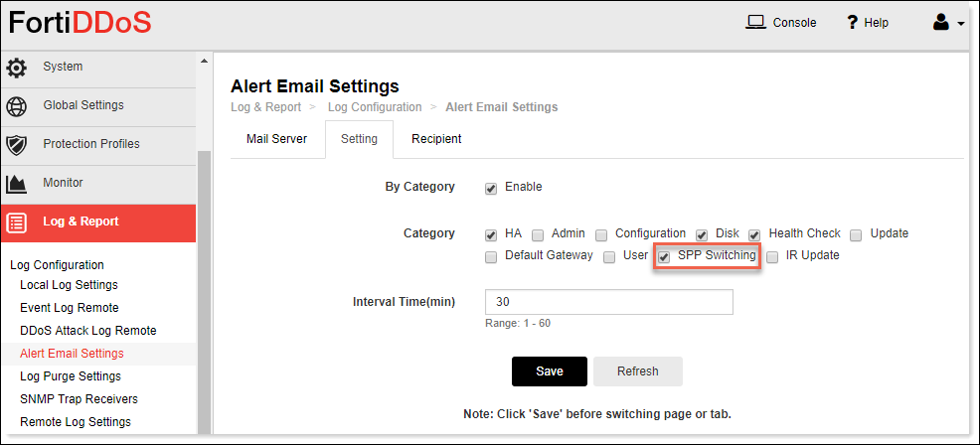The height and width of the screenshot is (445, 980).
Task: Open the Global Settings menu
Action: point(98,105)
